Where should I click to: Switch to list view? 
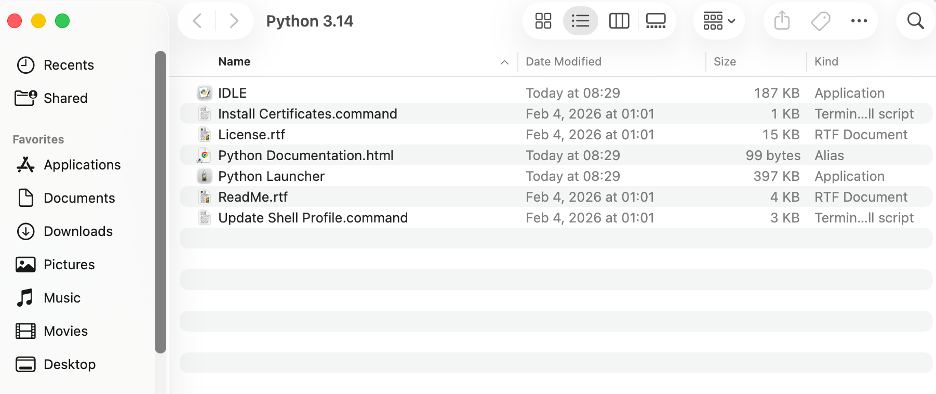(580, 21)
